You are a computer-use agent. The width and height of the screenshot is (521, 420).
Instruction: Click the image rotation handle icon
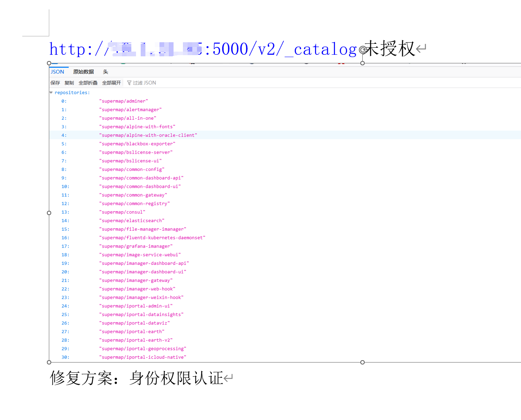tap(362, 50)
